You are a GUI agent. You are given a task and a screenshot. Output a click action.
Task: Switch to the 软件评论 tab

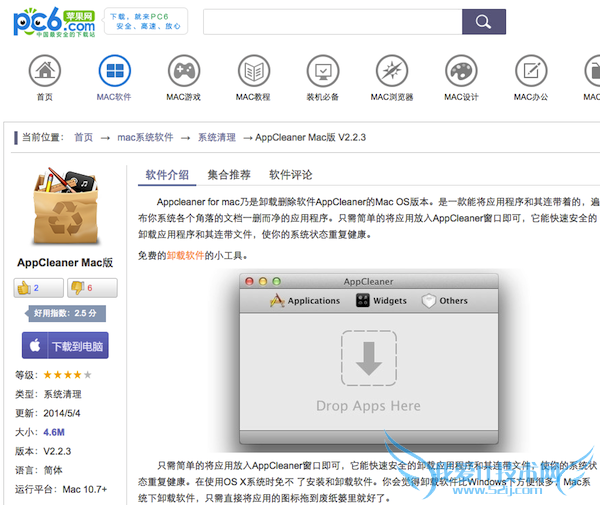point(290,175)
